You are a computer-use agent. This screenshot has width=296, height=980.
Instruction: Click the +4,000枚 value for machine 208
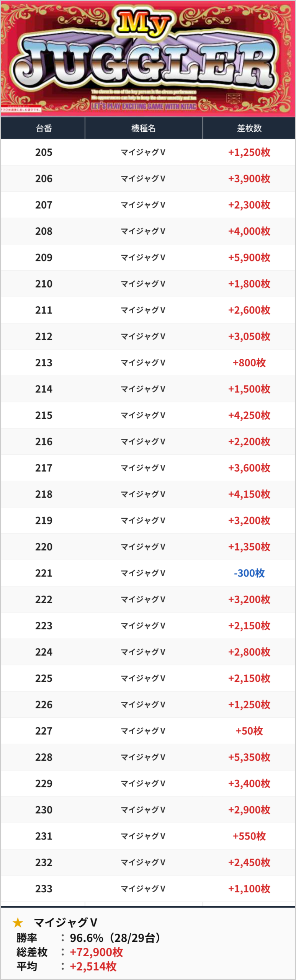(x=249, y=231)
